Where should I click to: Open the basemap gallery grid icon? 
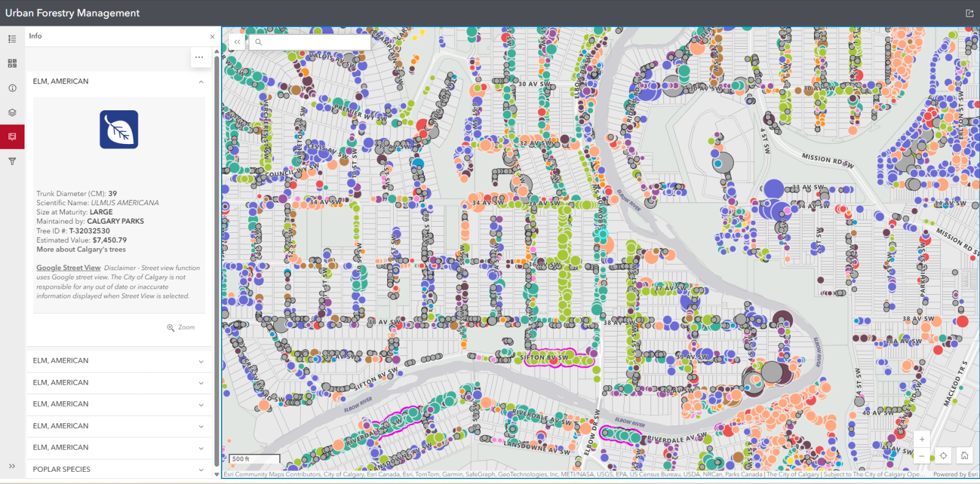pos(12,64)
